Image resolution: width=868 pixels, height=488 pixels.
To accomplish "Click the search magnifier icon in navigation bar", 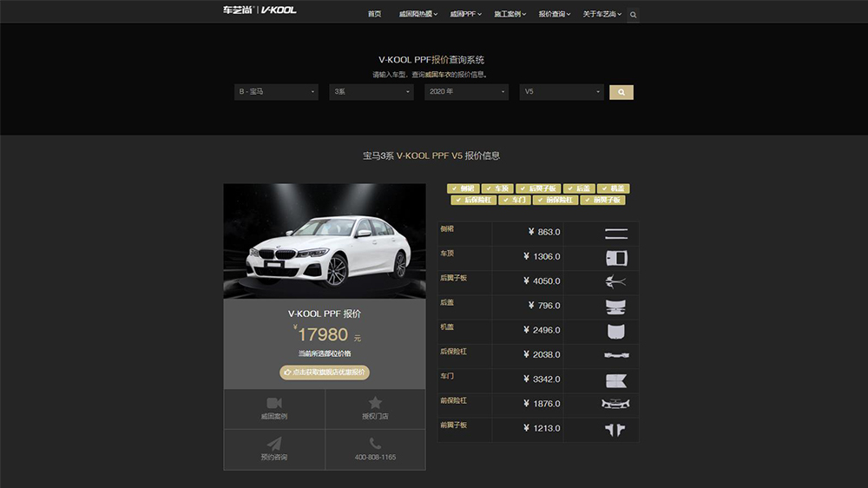I will pos(633,15).
